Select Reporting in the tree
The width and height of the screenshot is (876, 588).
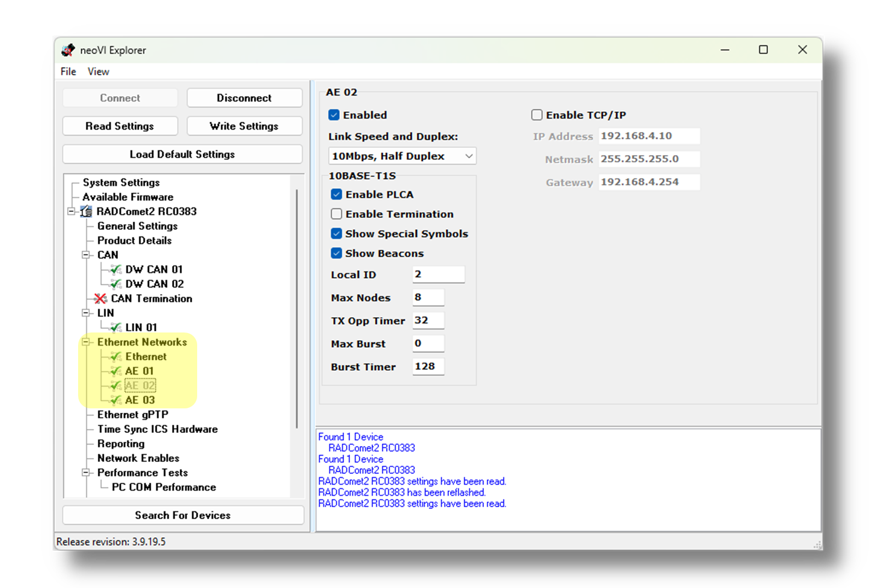point(121,444)
